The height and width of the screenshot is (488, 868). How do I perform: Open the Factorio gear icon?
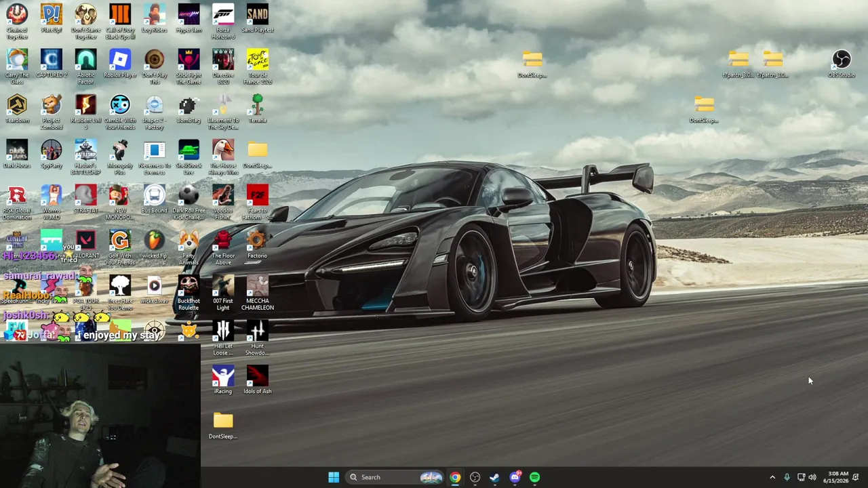tap(258, 244)
